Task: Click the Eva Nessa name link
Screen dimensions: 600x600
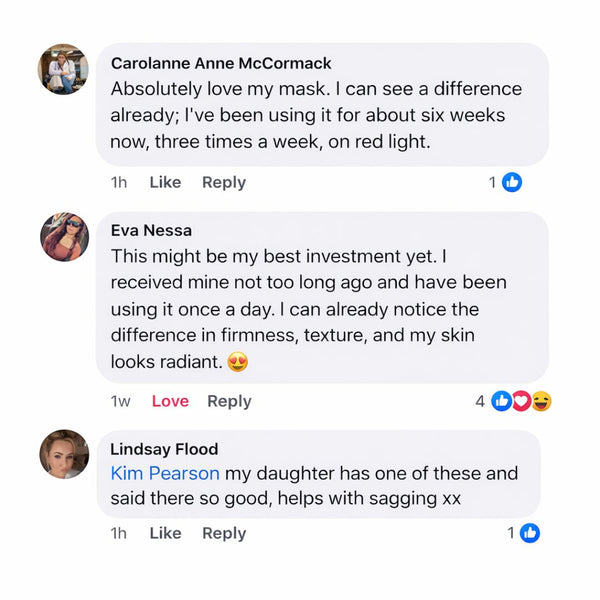Action: [152, 231]
